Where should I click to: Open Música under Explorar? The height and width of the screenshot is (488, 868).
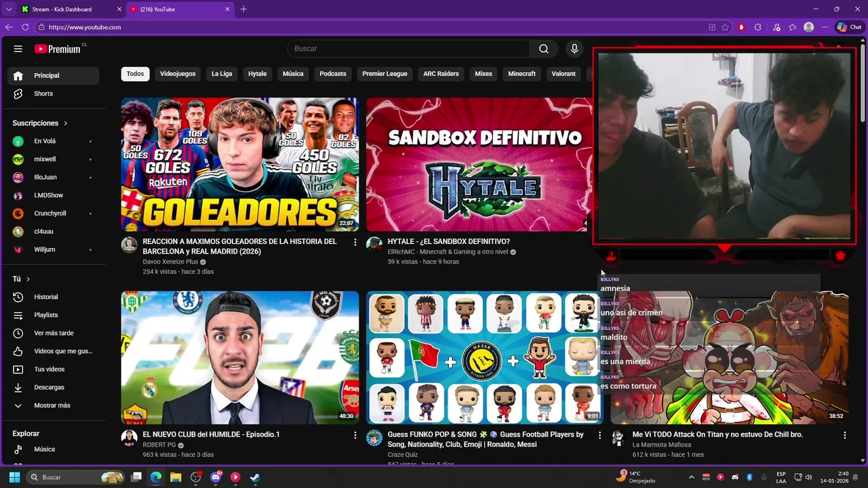[53, 449]
